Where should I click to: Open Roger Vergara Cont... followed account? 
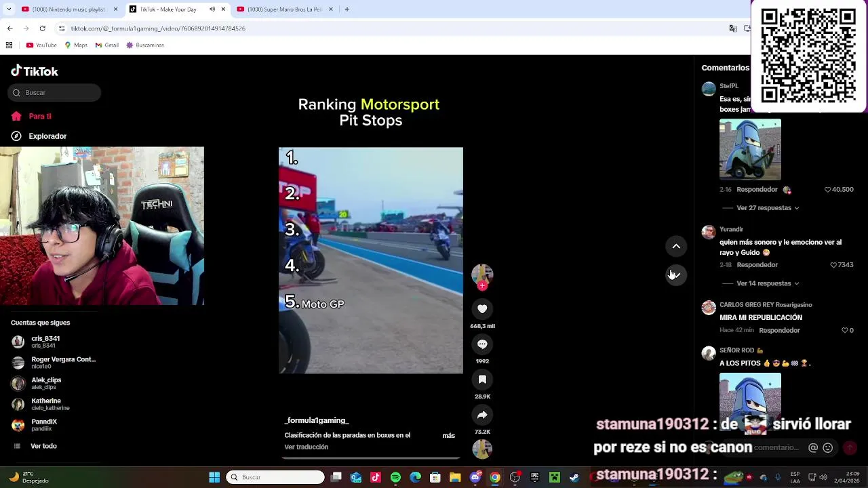pyautogui.click(x=54, y=363)
